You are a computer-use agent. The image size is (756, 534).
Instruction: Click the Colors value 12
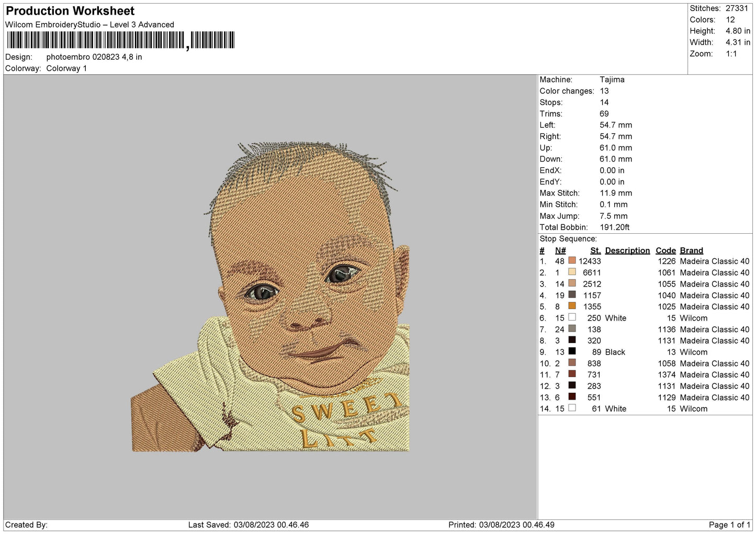pos(730,20)
